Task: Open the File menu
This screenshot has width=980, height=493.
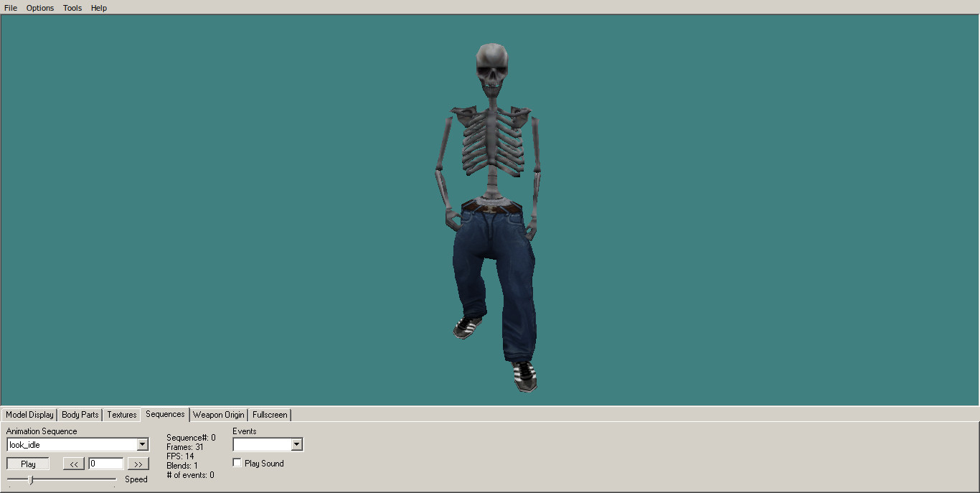Action: pos(10,8)
